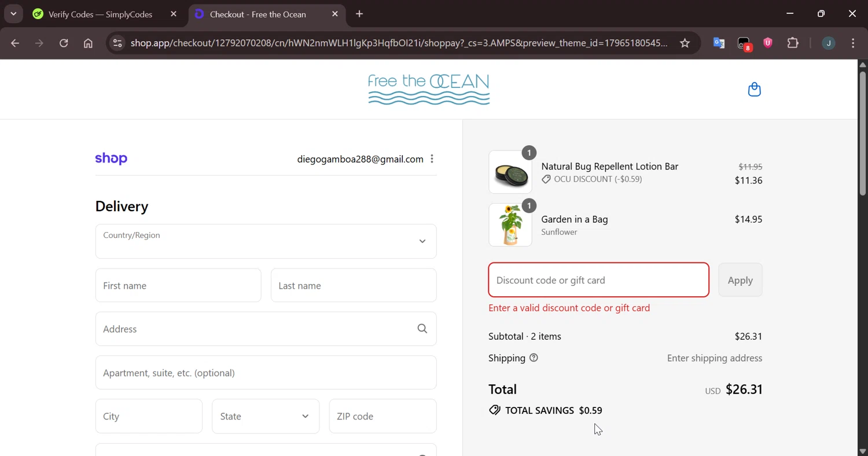Click the Enter shipping address text
The height and width of the screenshot is (456, 868).
coord(715,358)
